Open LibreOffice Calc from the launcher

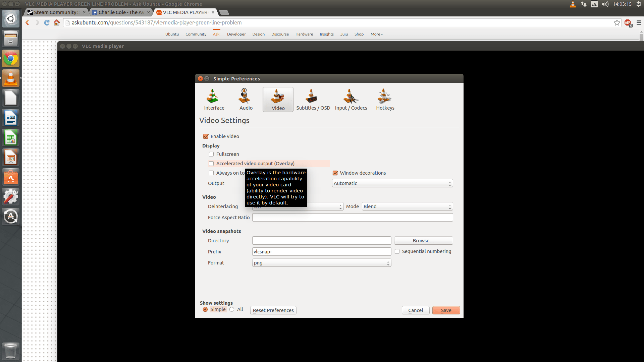pos(11,138)
